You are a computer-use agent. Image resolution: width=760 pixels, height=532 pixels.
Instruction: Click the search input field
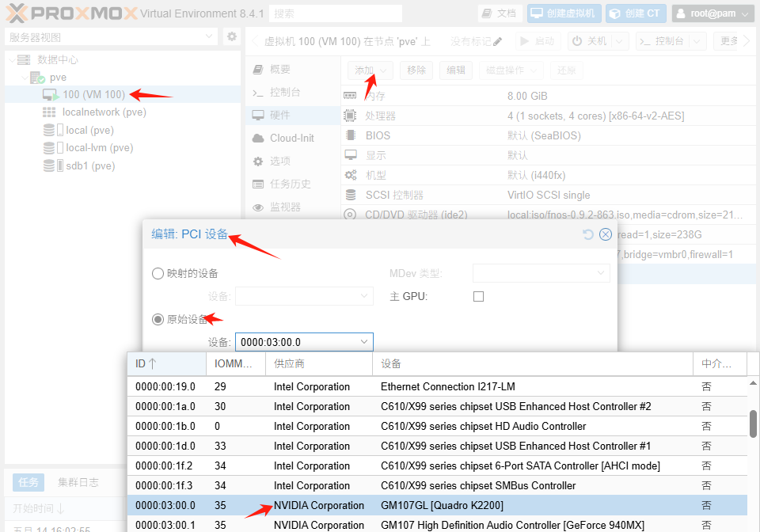tap(336, 13)
